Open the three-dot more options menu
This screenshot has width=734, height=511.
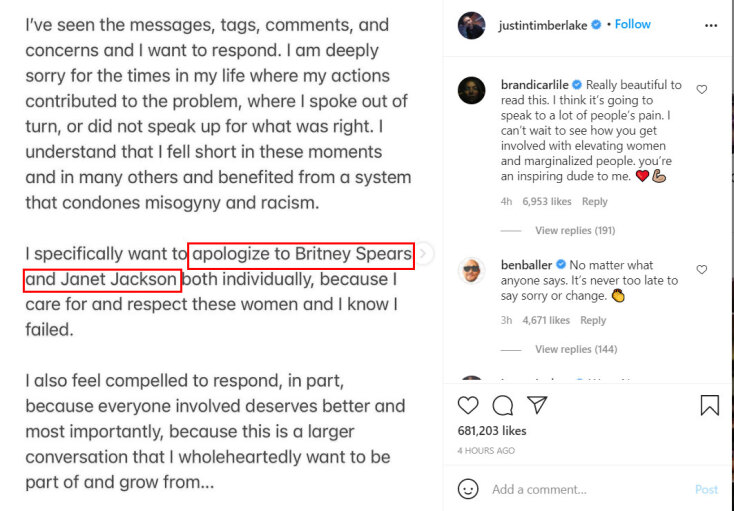711,25
